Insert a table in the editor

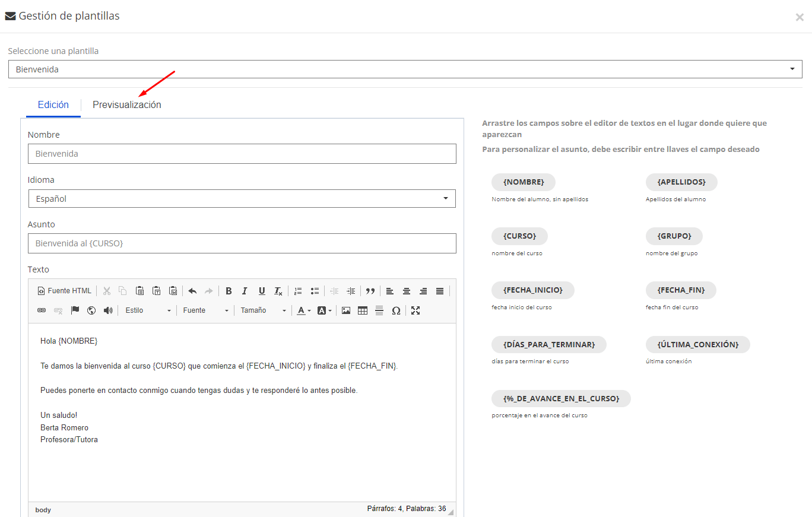pyautogui.click(x=363, y=310)
